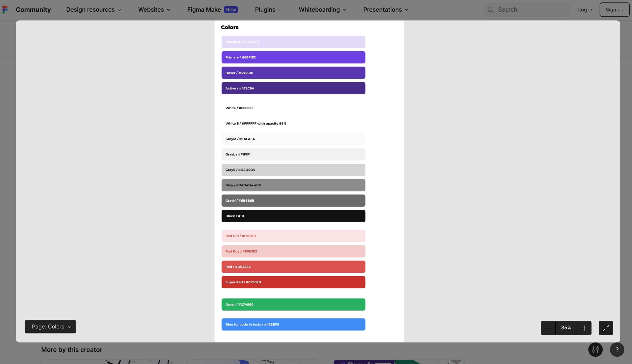The image size is (632, 364).
Task: Click into the Search field
Action: click(x=531, y=10)
